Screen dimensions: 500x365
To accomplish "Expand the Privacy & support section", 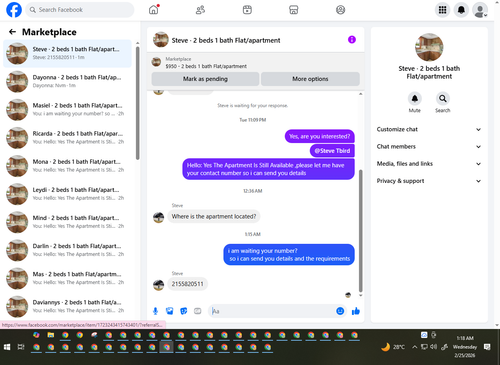I will (429, 181).
